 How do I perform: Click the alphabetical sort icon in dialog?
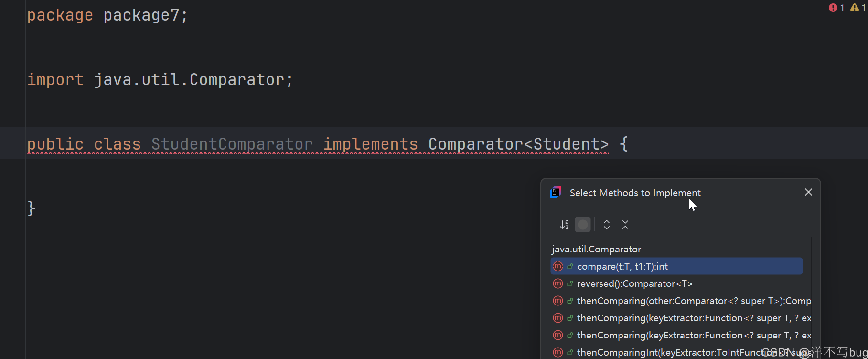(564, 225)
